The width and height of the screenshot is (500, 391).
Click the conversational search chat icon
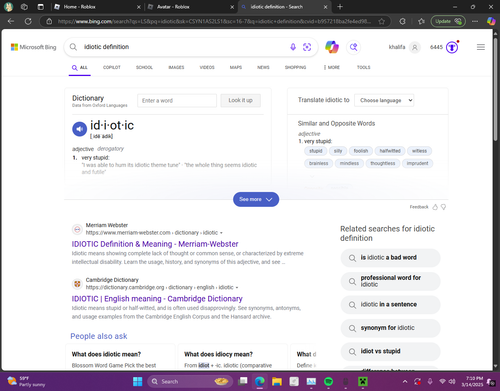coord(354,47)
